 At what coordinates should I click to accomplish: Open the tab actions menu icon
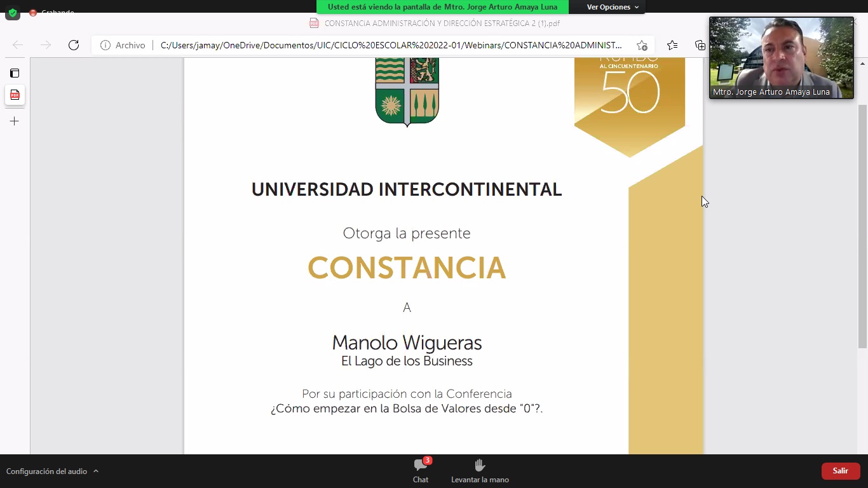pyautogui.click(x=15, y=73)
